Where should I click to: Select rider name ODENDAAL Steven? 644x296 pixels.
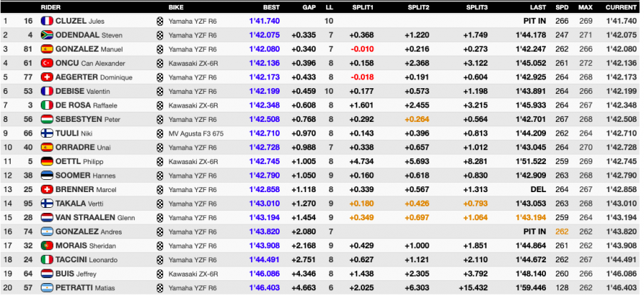89,35
